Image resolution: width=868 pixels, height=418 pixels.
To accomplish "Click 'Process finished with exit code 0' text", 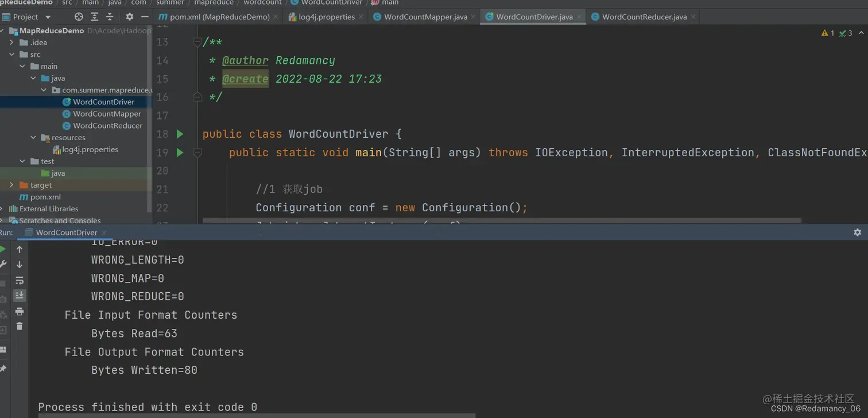I will (x=148, y=407).
